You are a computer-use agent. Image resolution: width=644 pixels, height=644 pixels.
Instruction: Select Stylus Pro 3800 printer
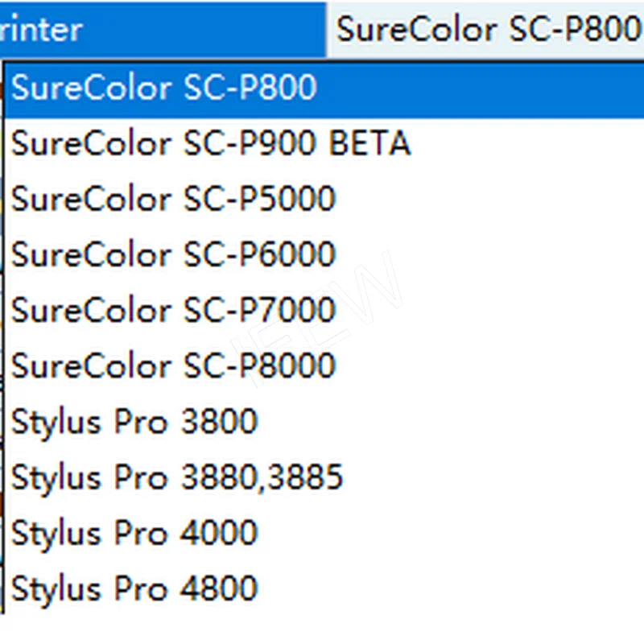point(134,422)
